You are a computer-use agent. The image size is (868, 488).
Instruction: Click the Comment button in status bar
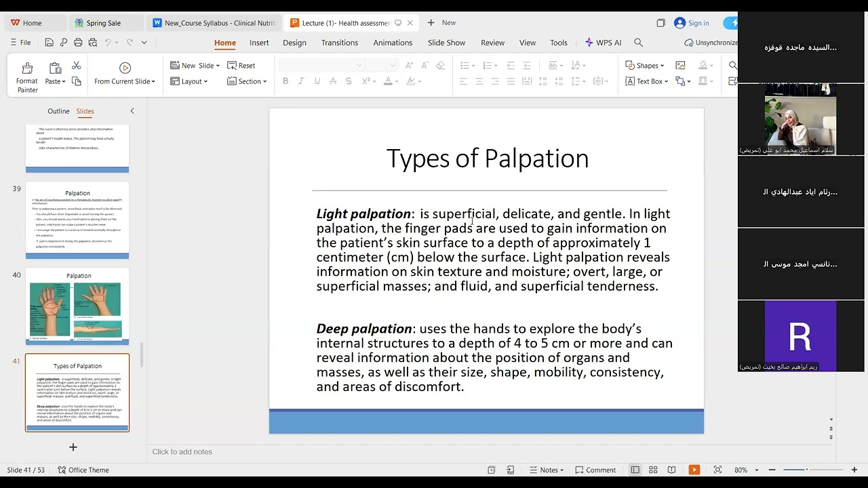[595, 470]
